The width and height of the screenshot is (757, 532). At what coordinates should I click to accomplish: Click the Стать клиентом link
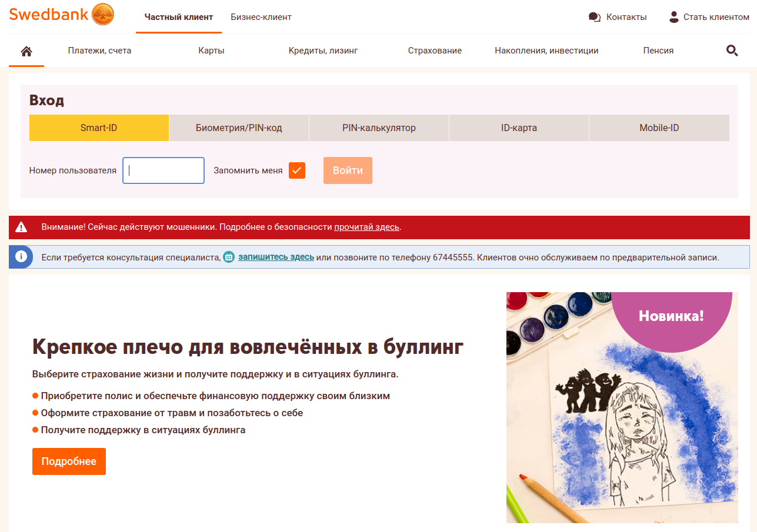tap(716, 17)
